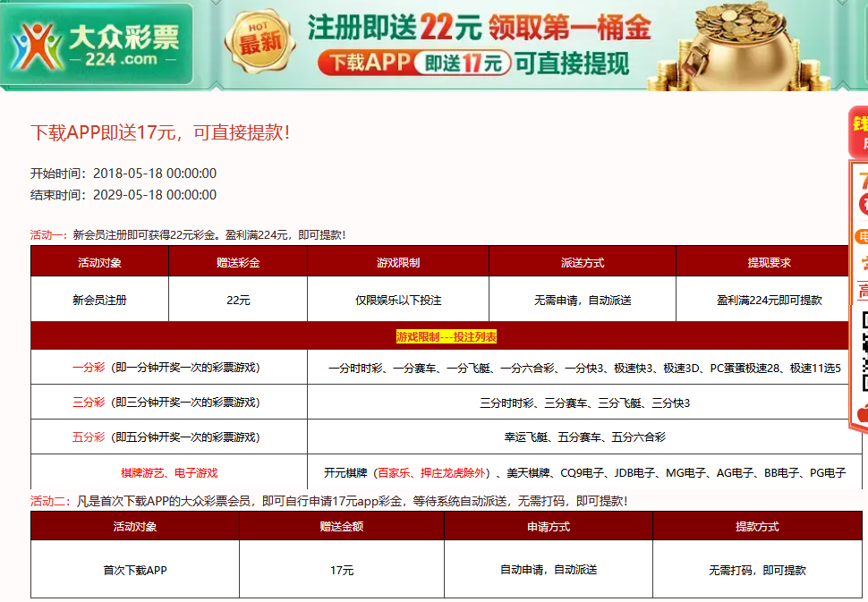
Task: Click the 一分时时彩、一分赛车 game list cell
Action: click(x=584, y=368)
